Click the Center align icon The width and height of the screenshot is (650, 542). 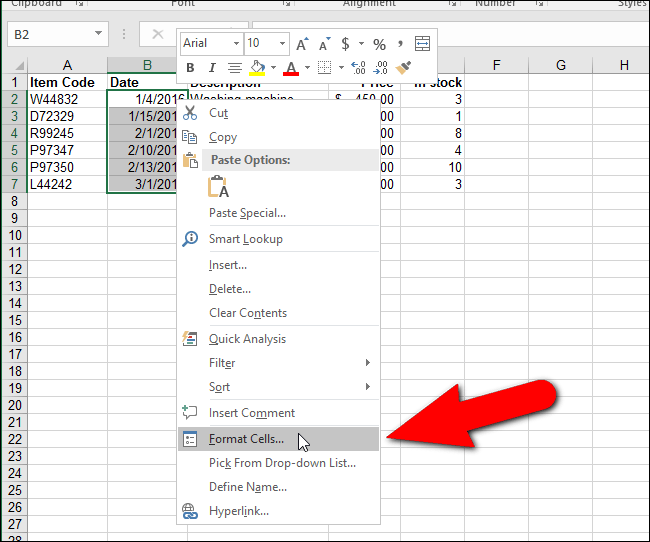tap(235, 68)
